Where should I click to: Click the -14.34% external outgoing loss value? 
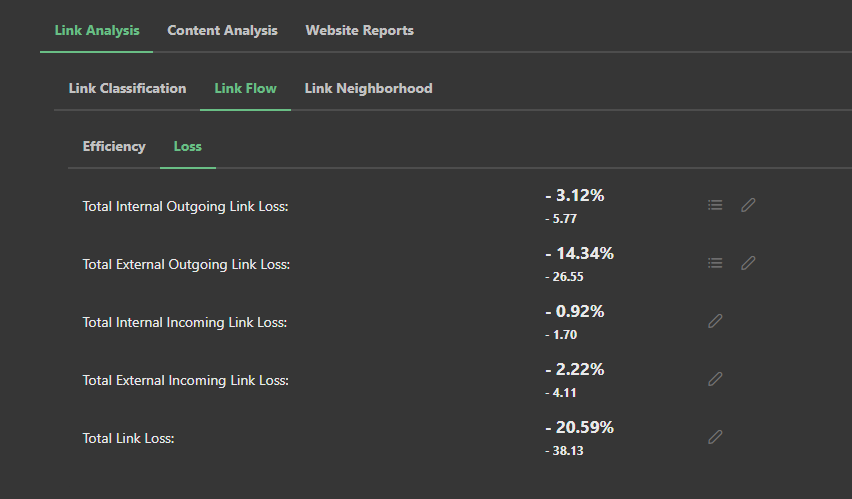click(579, 253)
